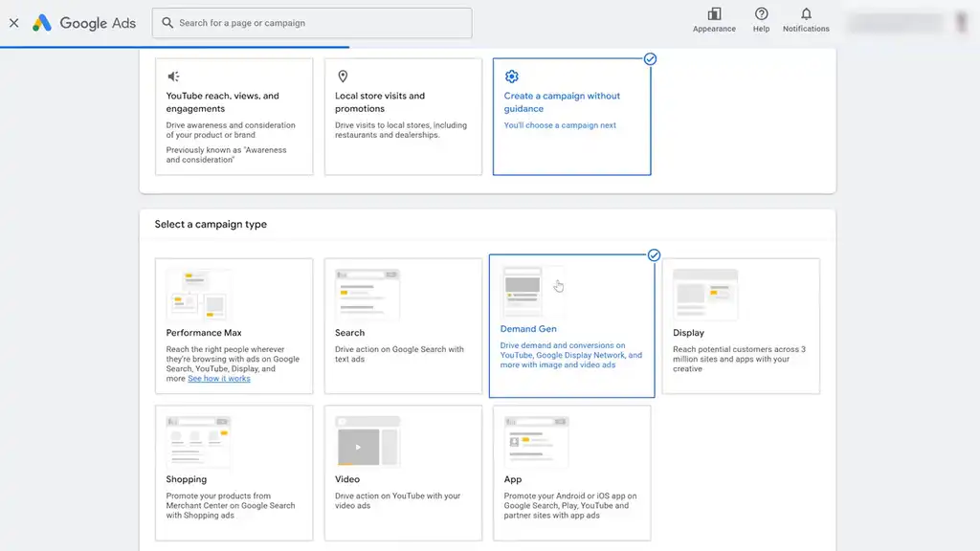The height and width of the screenshot is (551, 980).
Task: Click the location pin icon on Local store visits card
Action: (x=343, y=77)
